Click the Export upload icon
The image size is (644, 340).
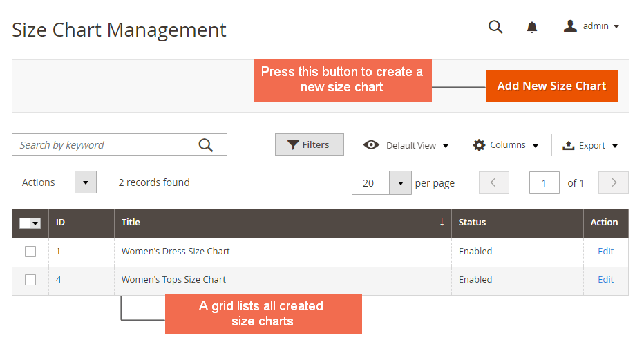click(x=568, y=145)
